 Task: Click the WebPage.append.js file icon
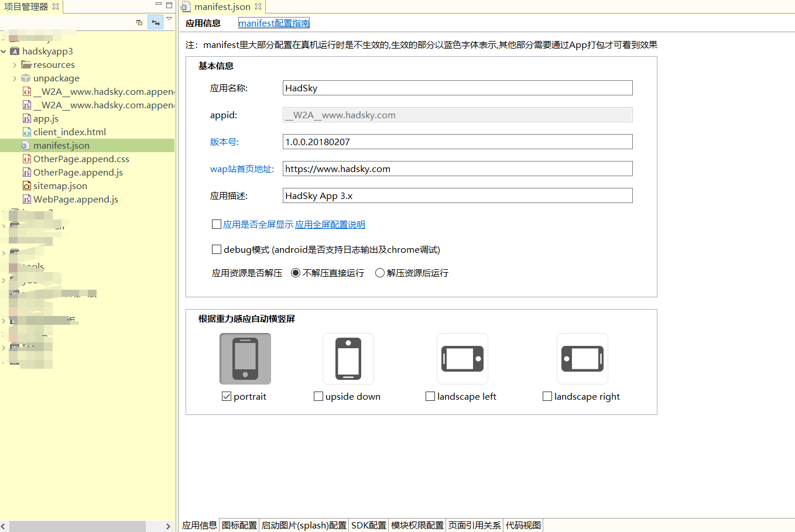(26, 200)
